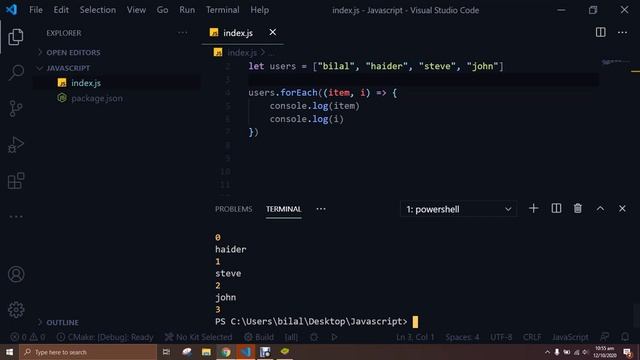Open Task View on the taskbar

[166, 352]
